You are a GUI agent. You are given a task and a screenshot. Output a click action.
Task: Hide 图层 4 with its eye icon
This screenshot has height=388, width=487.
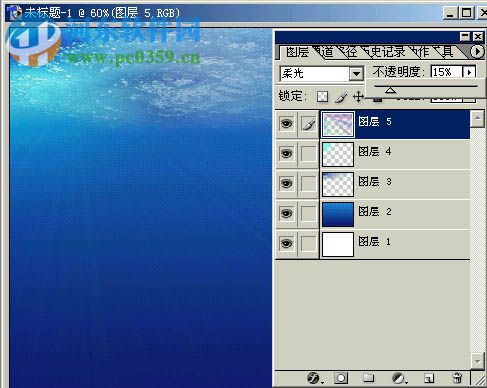(x=286, y=154)
